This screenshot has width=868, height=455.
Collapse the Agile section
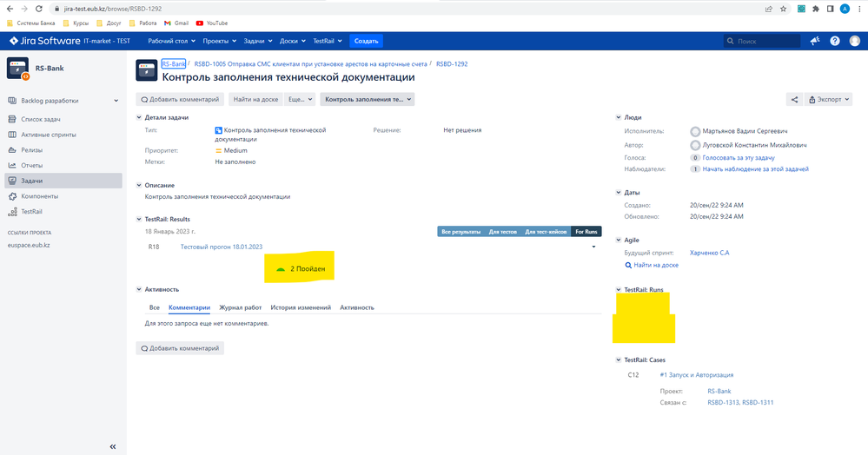pos(619,241)
